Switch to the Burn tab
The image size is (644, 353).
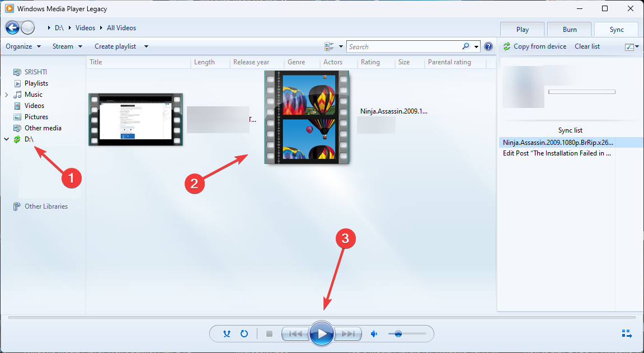coord(570,30)
